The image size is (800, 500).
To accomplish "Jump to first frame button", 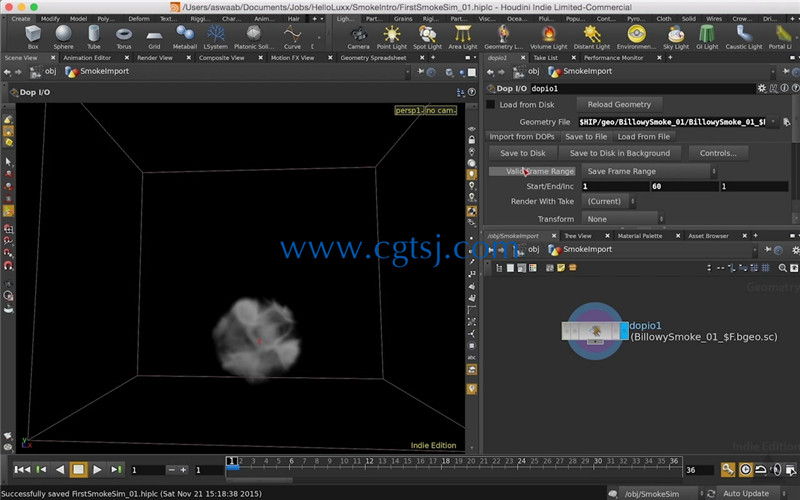I will [x=21, y=469].
